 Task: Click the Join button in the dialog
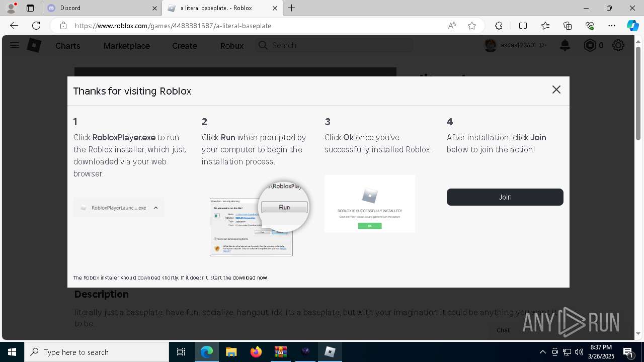[x=505, y=197]
